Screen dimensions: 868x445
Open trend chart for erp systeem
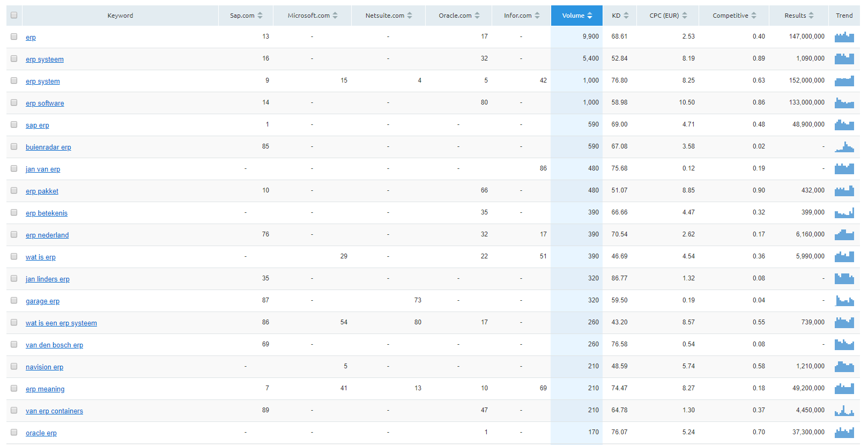pos(844,59)
